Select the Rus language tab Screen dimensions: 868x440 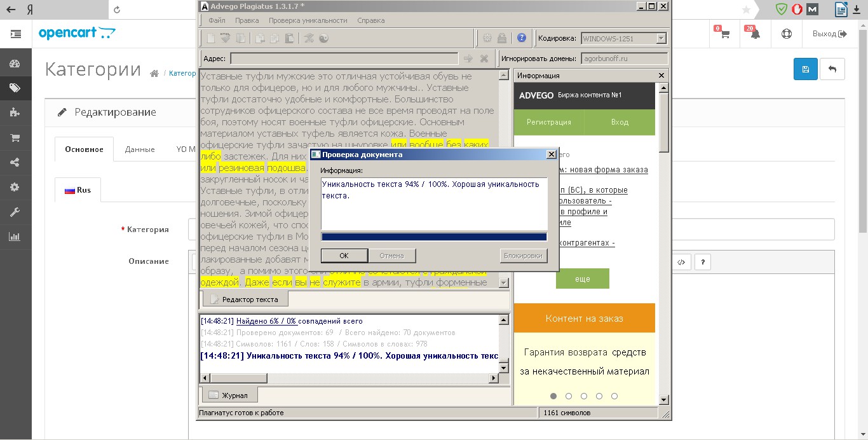[x=78, y=190]
